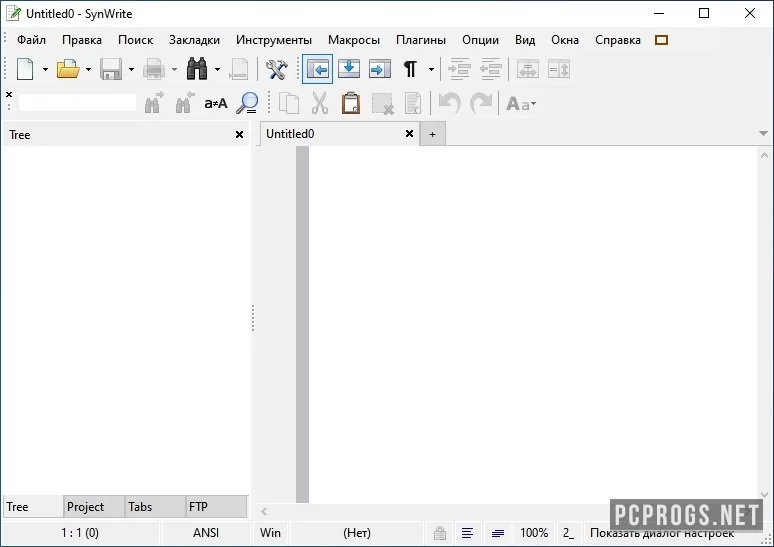774x547 pixels.
Task: Open the Плагины menu
Action: [x=421, y=40]
